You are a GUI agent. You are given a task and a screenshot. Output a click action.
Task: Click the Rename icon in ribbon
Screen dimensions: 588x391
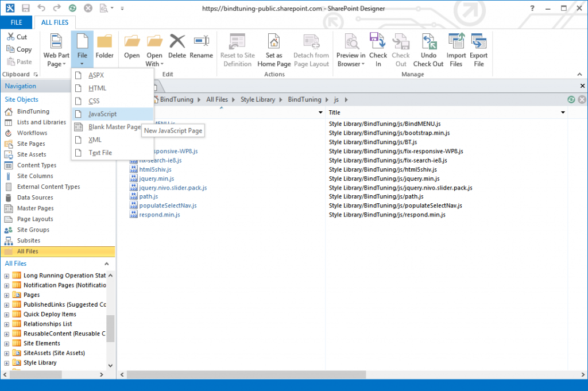tap(201, 42)
